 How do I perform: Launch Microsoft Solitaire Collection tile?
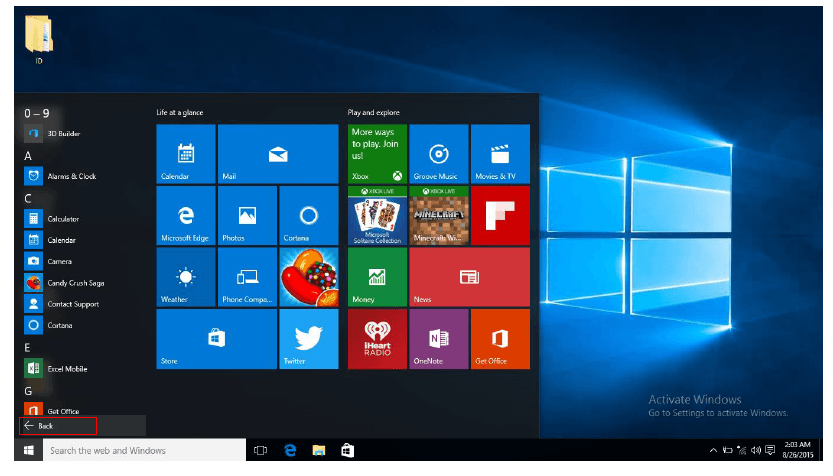pyautogui.click(x=377, y=216)
